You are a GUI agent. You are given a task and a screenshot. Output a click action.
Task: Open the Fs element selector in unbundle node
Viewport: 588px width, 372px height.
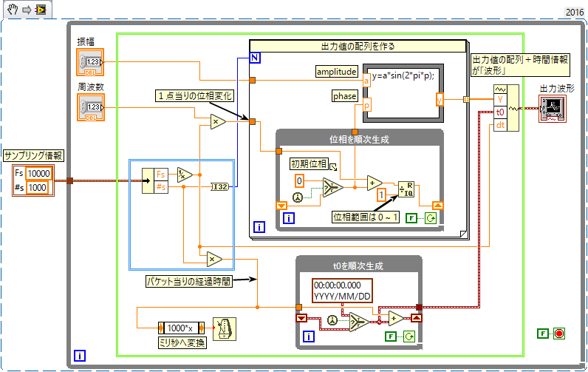[x=161, y=174]
